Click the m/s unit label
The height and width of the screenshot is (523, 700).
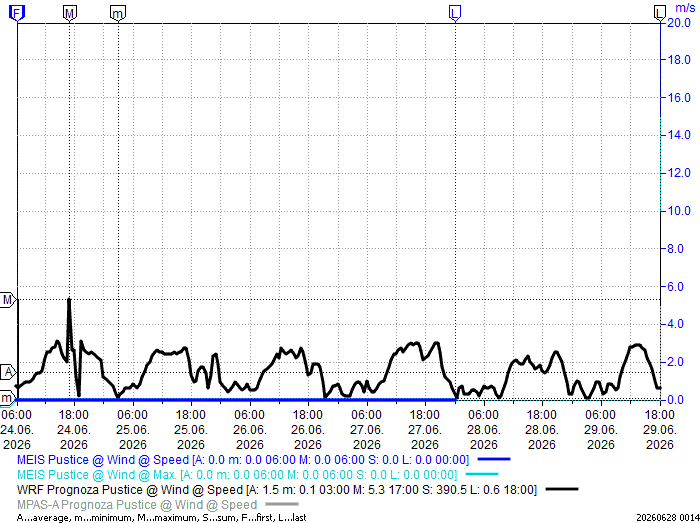(x=685, y=8)
